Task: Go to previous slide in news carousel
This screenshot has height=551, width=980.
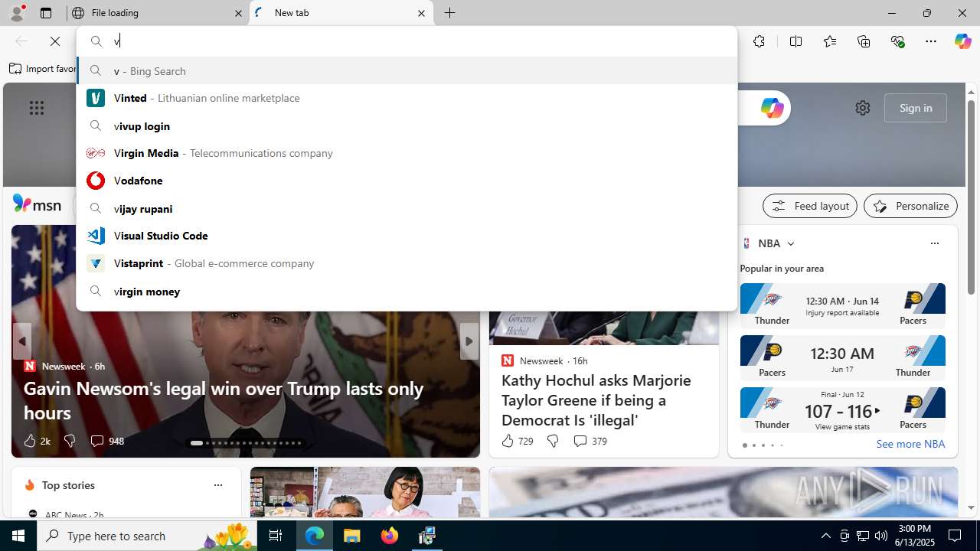Action: [21, 341]
